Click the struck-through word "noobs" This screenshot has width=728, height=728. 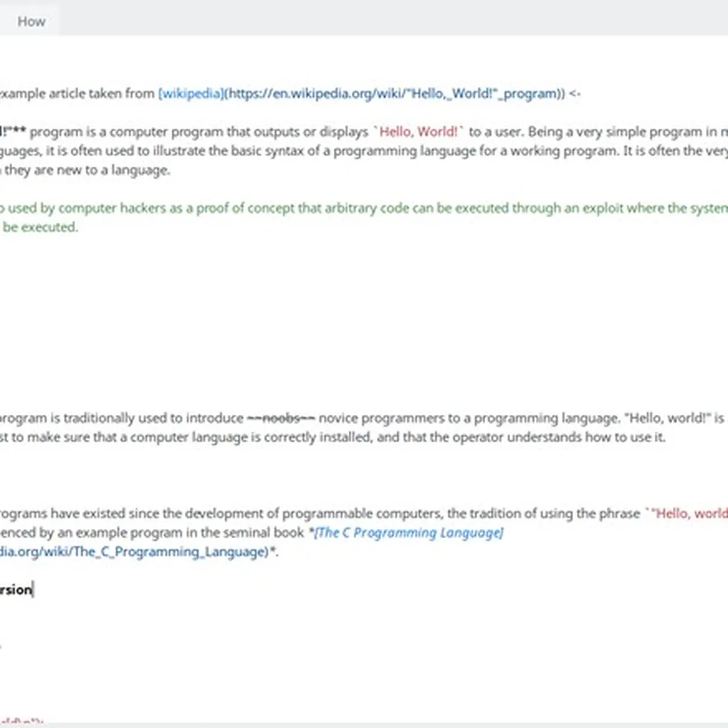point(281,418)
